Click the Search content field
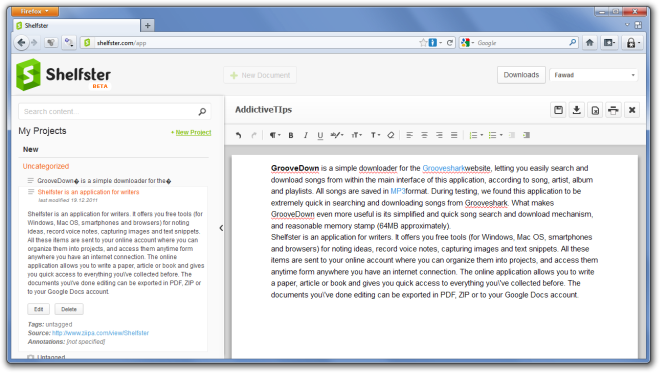The height and width of the screenshot is (373, 660). 114,112
